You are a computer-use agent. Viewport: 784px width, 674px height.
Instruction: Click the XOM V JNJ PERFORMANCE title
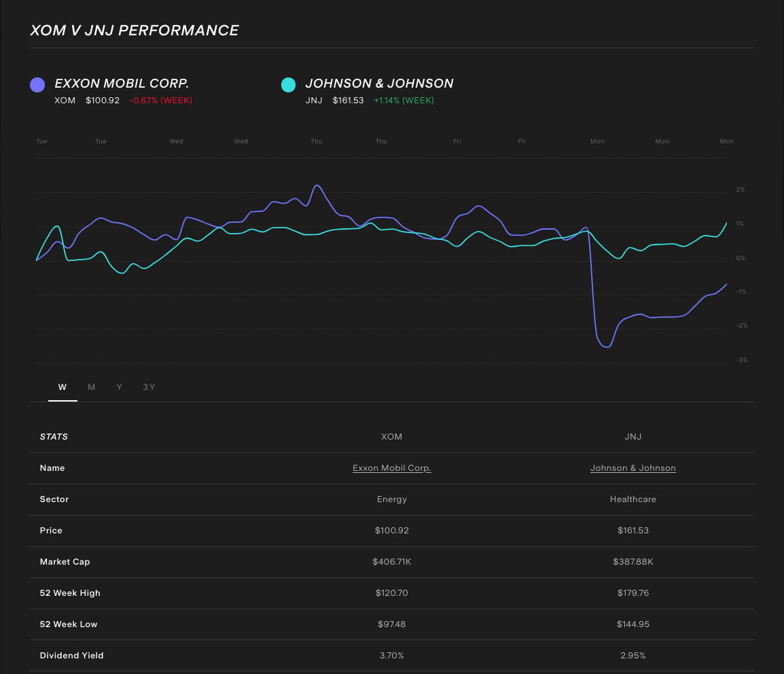[x=134, y=30]
